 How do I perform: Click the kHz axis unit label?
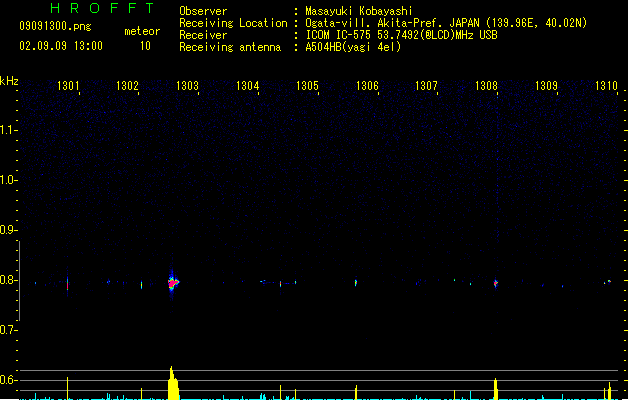9,81
